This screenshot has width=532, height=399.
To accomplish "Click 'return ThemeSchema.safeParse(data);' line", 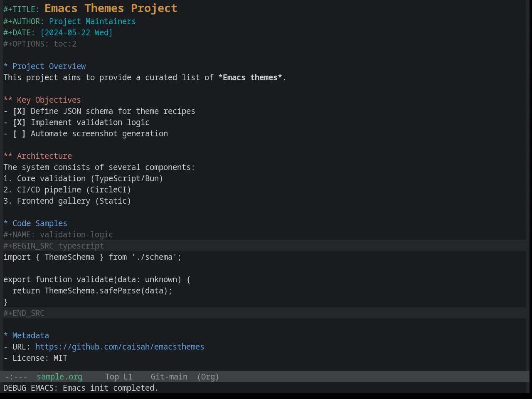I will tap(92, 291).
